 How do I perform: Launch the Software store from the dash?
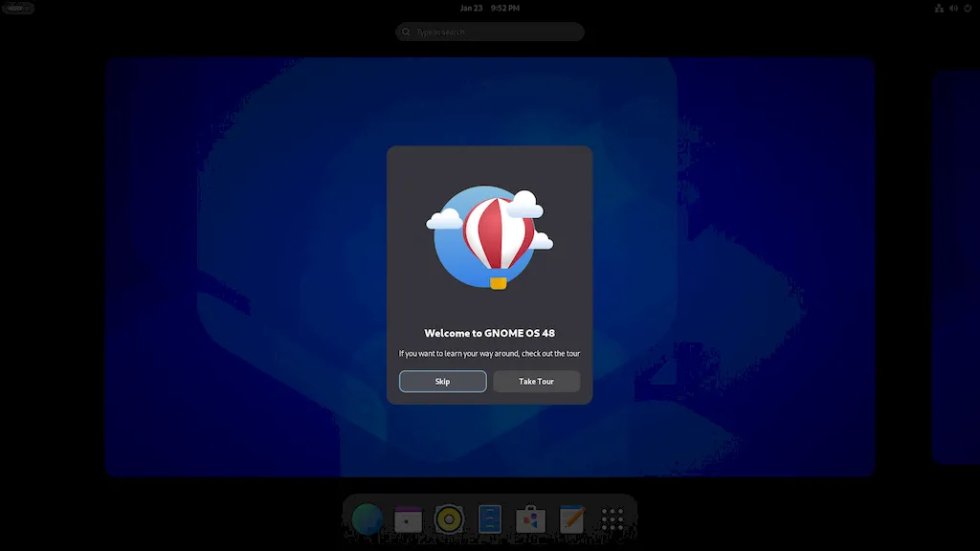coord(530,519)
